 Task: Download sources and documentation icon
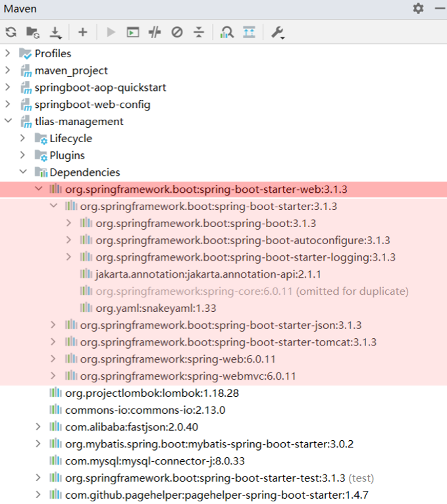click(x=55, y=32)
